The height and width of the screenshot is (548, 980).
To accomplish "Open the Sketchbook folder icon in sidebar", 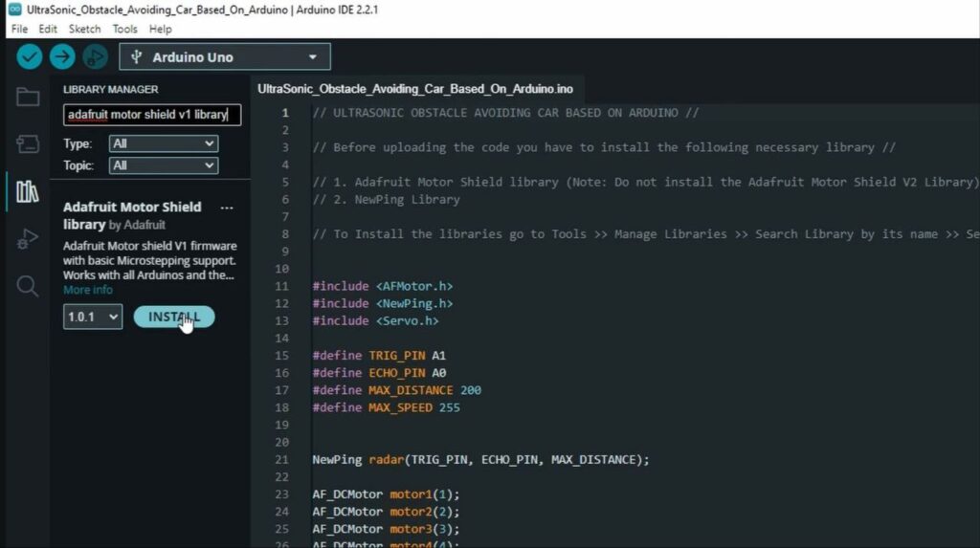I will click(x=28, y=97).
